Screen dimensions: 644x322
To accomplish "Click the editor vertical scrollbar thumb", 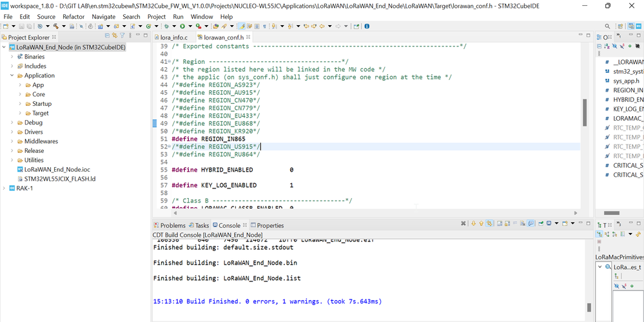I will tap(585, 112).
